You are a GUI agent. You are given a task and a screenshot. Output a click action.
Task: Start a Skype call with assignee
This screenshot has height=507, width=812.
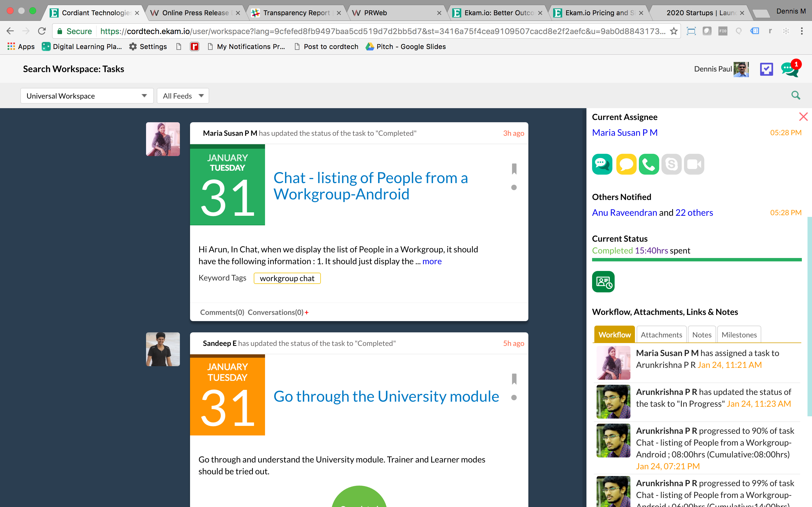[x=671, y=164]
